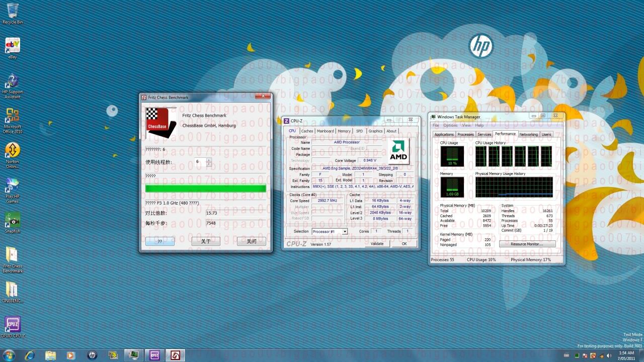
Task: Select the Fritz Chess Benchmark desktop folder
Action: [x=13, y=259]
